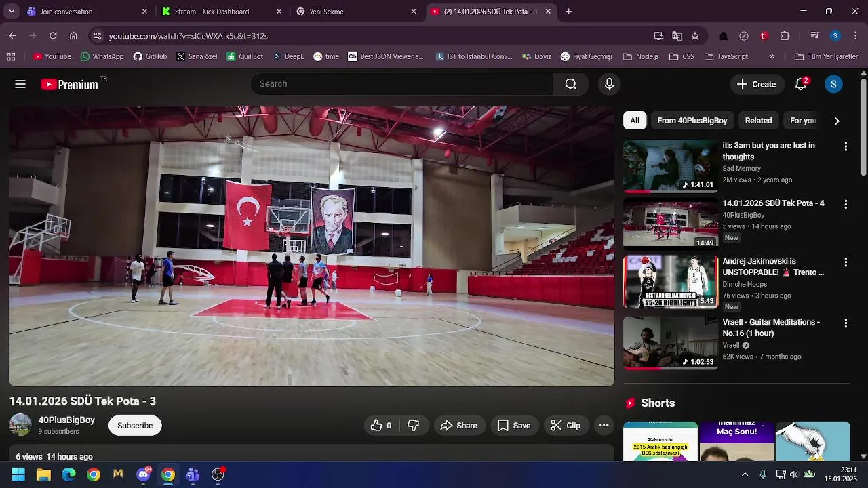Open the notifications bell

point(801,84)
